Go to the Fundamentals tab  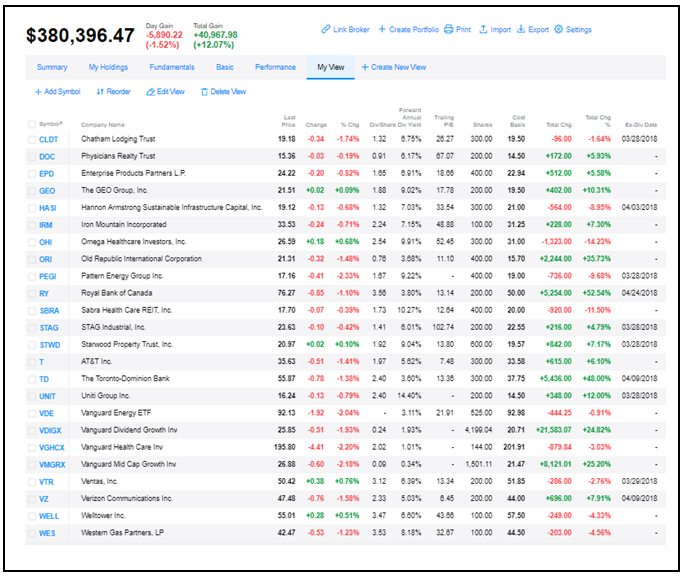[x=172, y=67]
